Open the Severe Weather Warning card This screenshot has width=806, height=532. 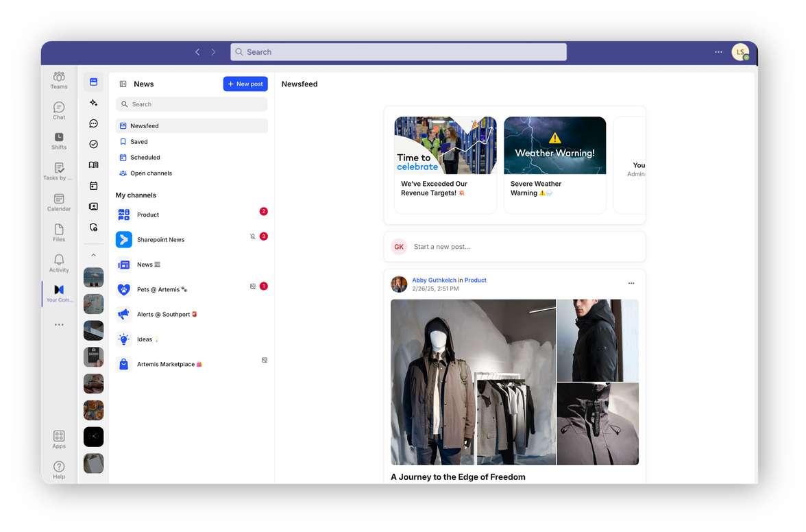554,165
